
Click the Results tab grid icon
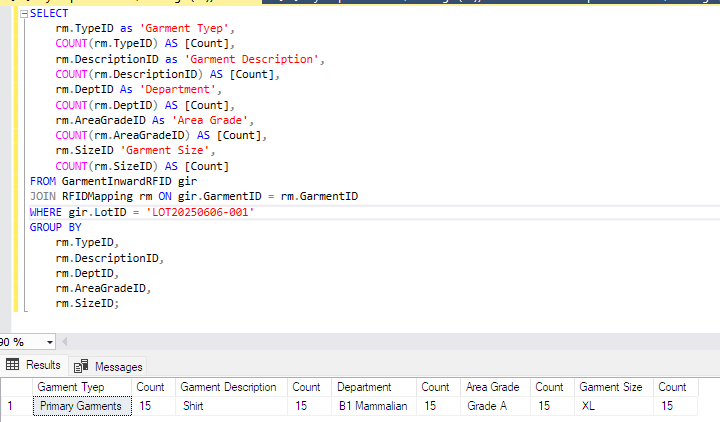point(13,365)
